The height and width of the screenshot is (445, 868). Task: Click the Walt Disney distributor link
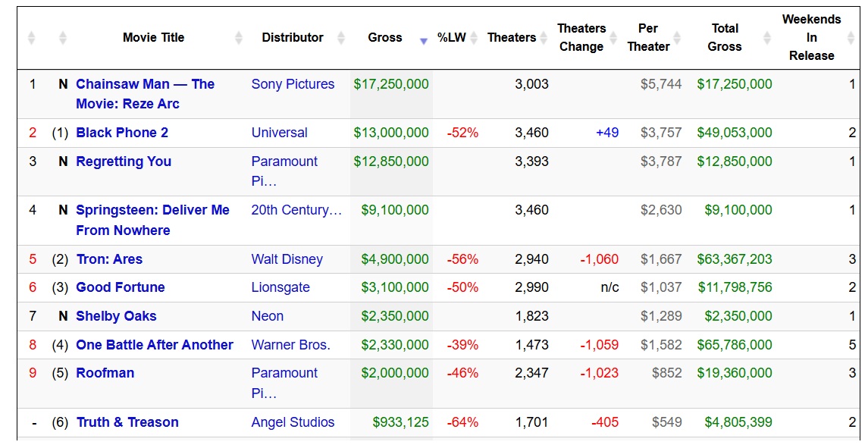(x=287, y=259)
